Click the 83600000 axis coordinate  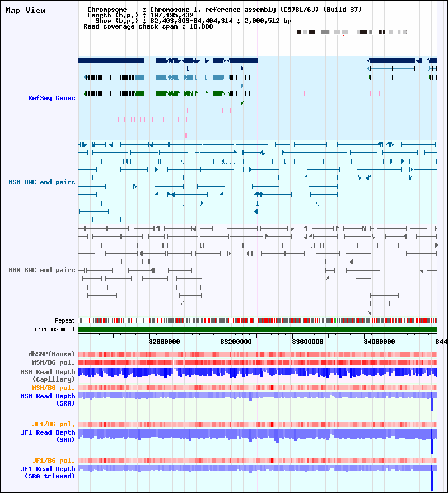(307, 342)
